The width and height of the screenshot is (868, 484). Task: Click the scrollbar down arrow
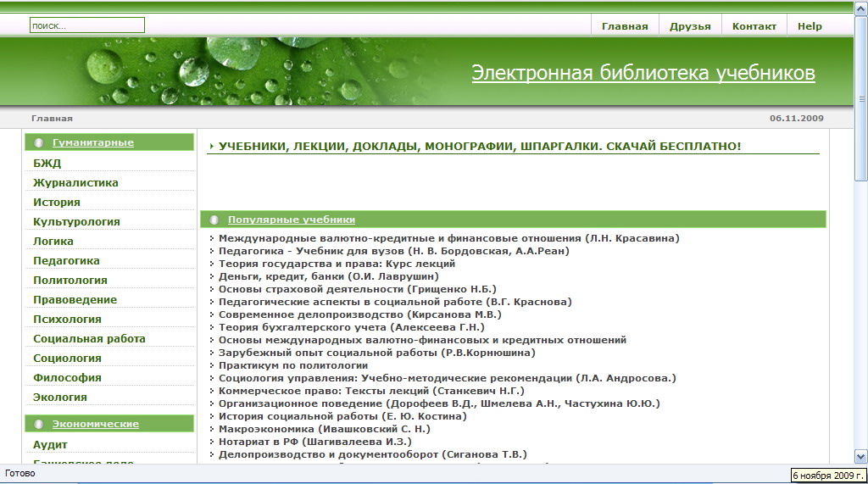tap(861, 457)
